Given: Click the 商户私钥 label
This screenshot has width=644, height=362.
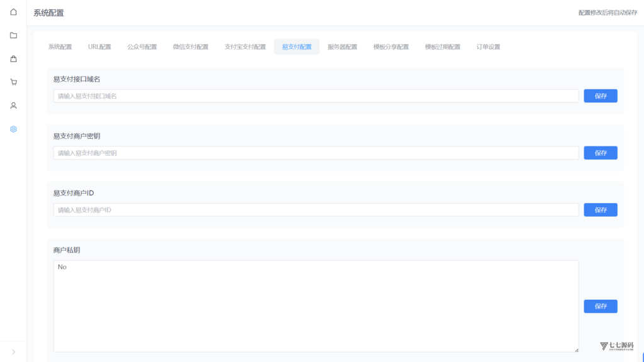Looking at the screenshot, I should pos(67,250).
